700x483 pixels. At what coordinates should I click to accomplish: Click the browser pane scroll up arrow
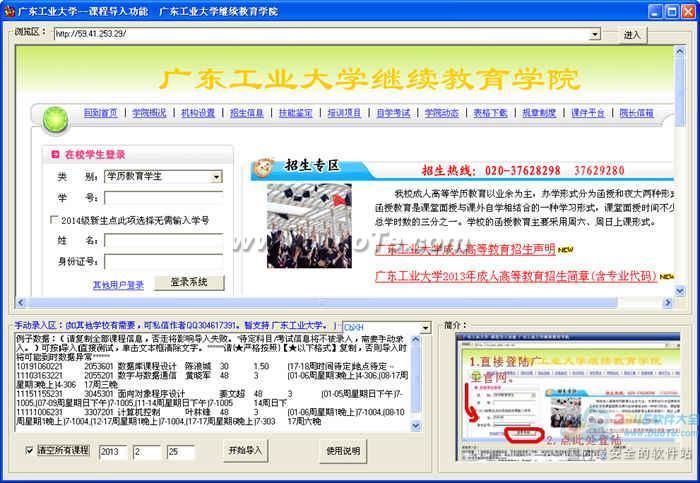click(679, 51)
